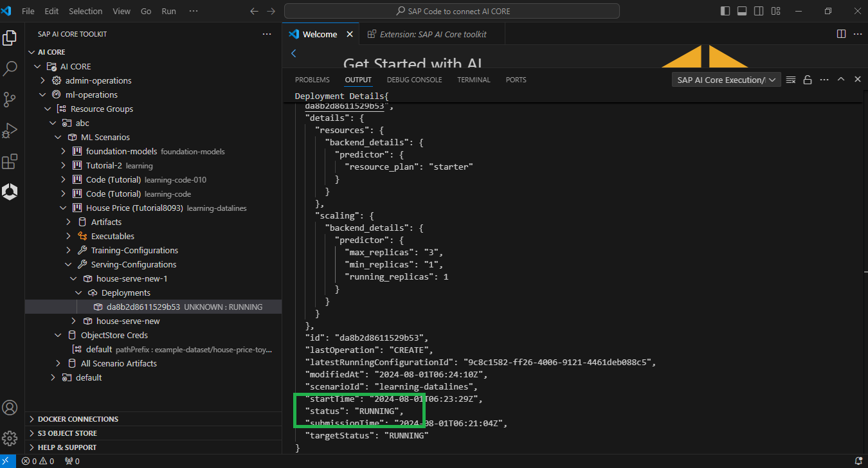Screen dimensions: 868x468
Task: Expand the foundation-models scenario
Action: point(64,151)
